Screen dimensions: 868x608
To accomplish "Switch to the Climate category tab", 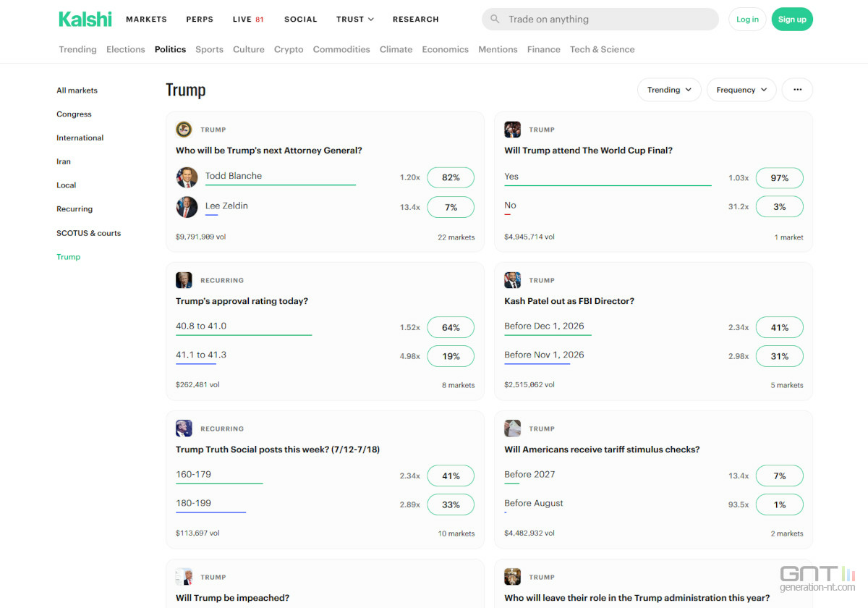I will point(396,49).
